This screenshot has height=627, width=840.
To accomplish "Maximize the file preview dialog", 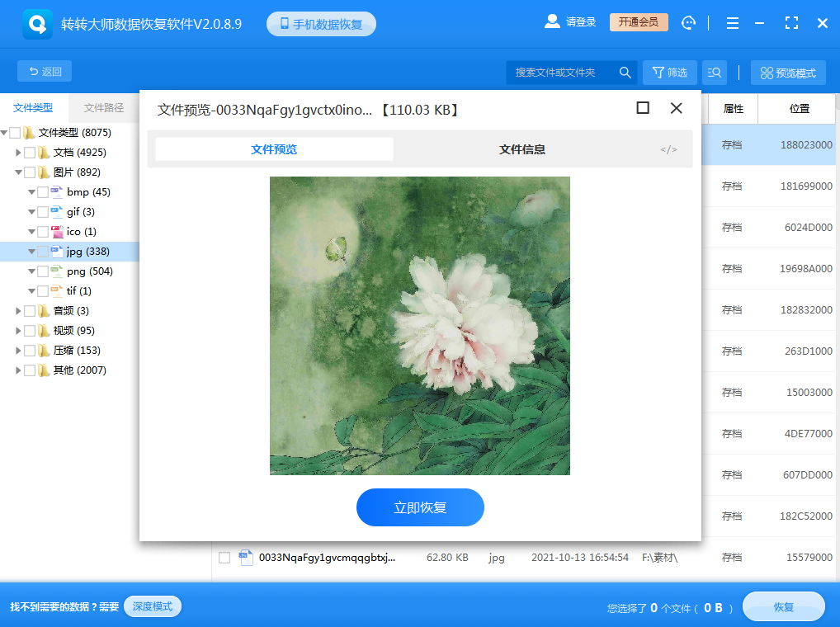I will 643,108.
